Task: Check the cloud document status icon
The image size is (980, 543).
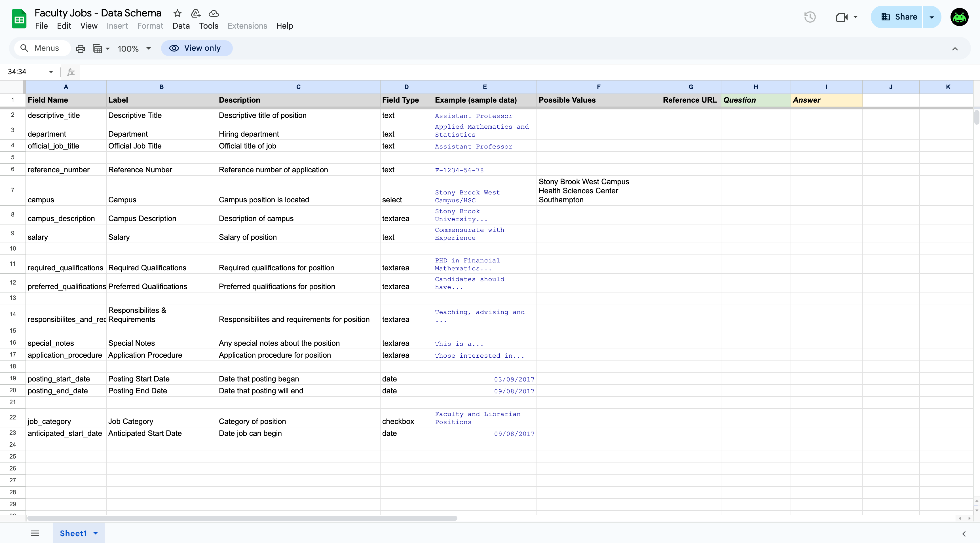Action: (x=214, y=13)
